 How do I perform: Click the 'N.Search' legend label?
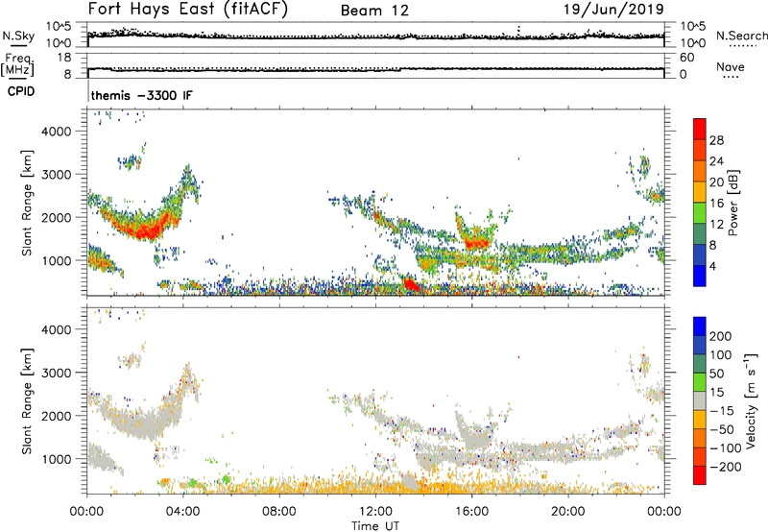click(x=741, y=36)
